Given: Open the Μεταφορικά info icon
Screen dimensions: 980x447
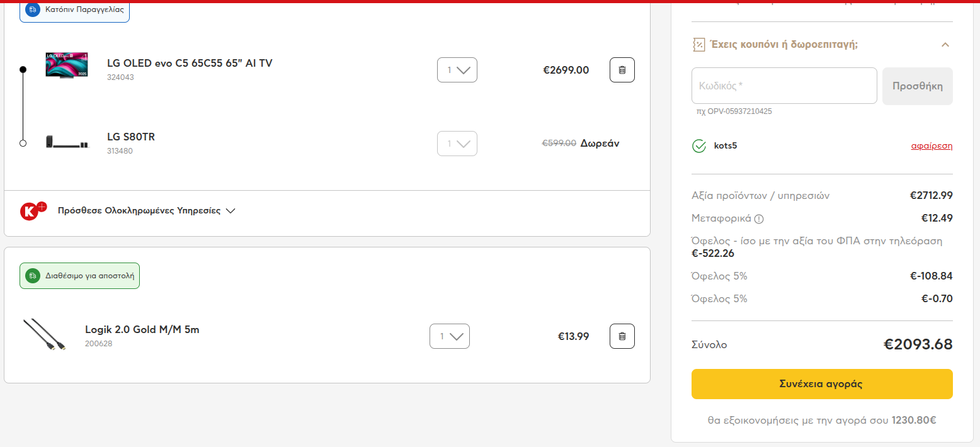Looking at the screenshot, I should (x=759, y=219).
